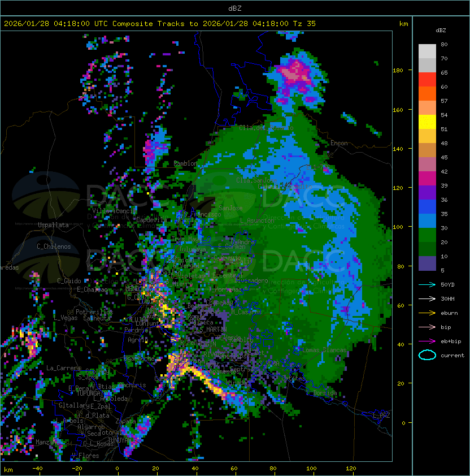This screenshot has height=476, width=470.
Task: Click the '30HM' legend label
Action: coord(447,298)
